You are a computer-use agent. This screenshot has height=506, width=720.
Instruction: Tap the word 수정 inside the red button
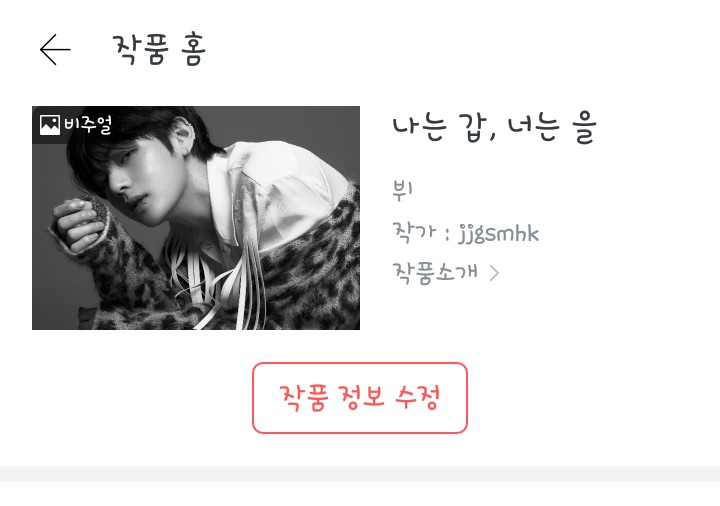[x=417, y=397]
